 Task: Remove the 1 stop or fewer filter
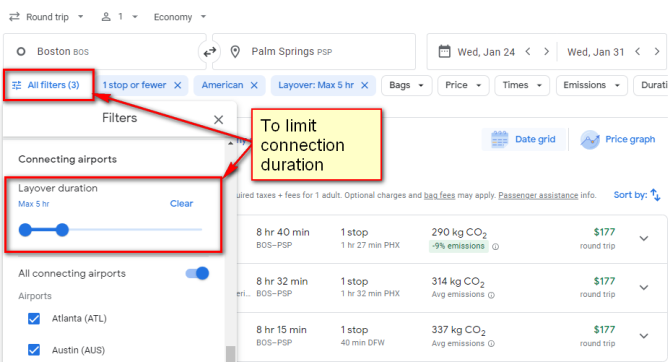point(178,85)
